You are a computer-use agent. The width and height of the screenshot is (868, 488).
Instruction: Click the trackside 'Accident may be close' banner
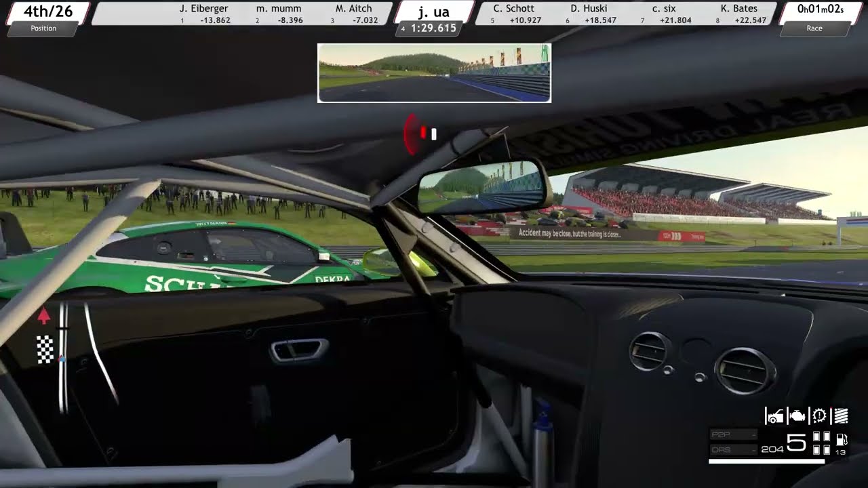pyautogui.click(x=570, y=234)
